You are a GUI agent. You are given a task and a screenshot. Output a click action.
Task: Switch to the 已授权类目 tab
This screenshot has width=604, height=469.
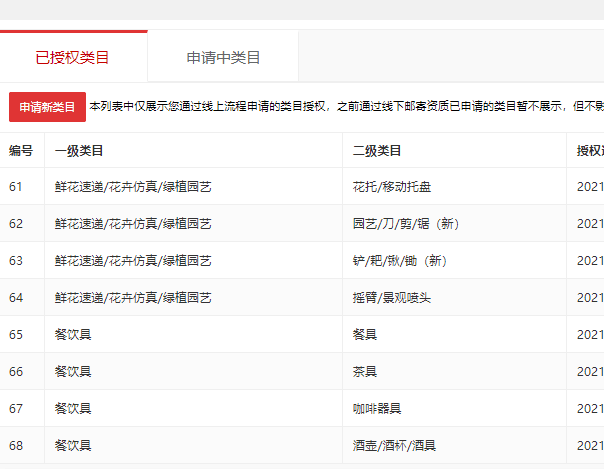click(x=73, y=57)
